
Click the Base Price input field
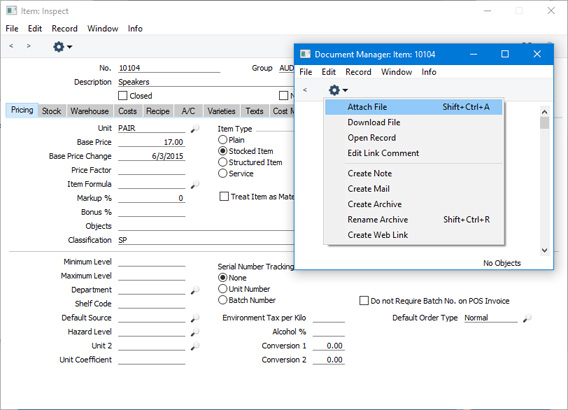pos(151,142)
